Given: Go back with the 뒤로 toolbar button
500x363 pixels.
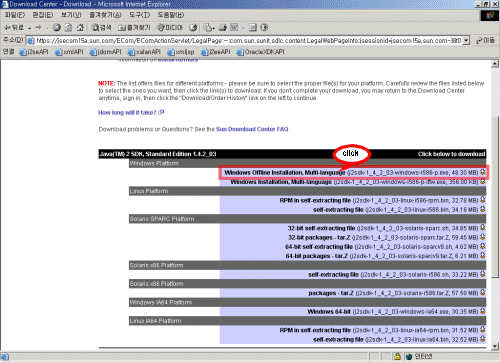Looking at the screenshot, I should tap(14, 28).
